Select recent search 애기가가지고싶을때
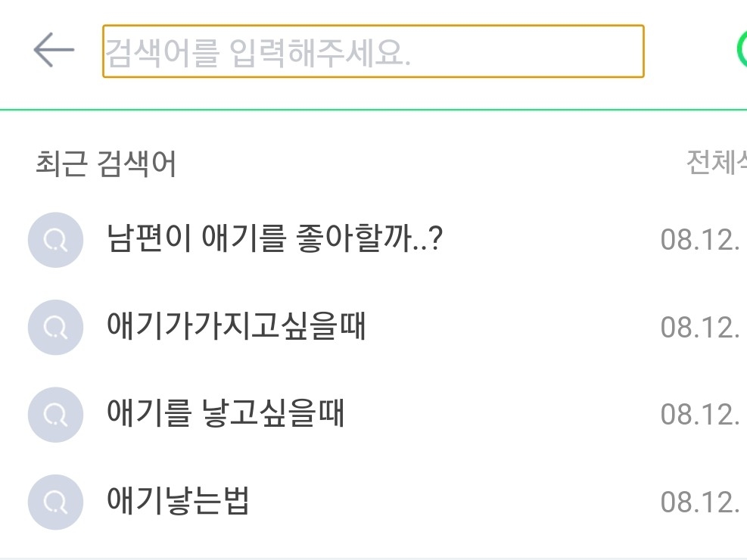This screenshot has width=747, height=560. click(237, 327)
